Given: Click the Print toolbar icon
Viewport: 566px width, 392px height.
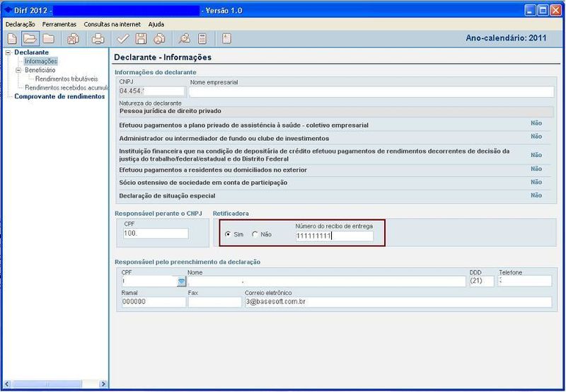Looking at the screenshot, I should (98, 38).
